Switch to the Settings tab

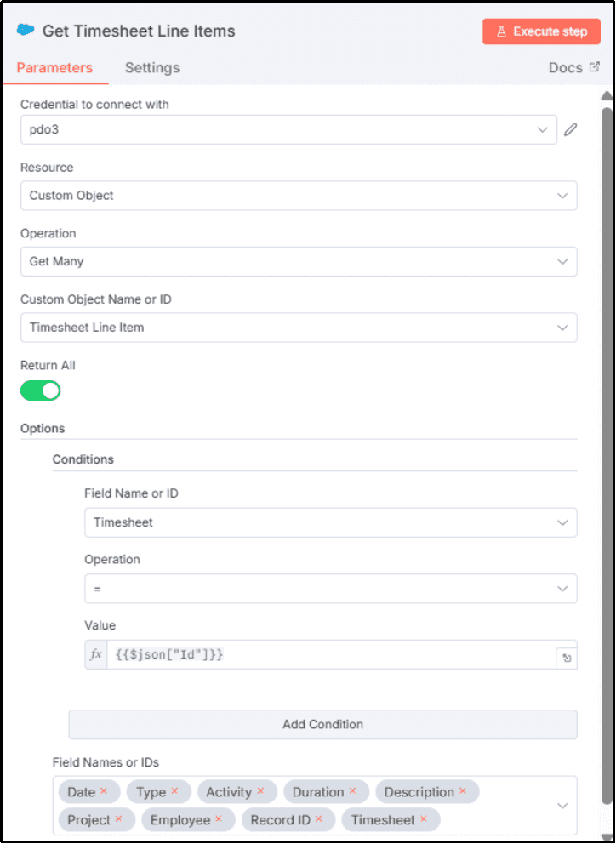pyautogui.click(x=152, y=68)
